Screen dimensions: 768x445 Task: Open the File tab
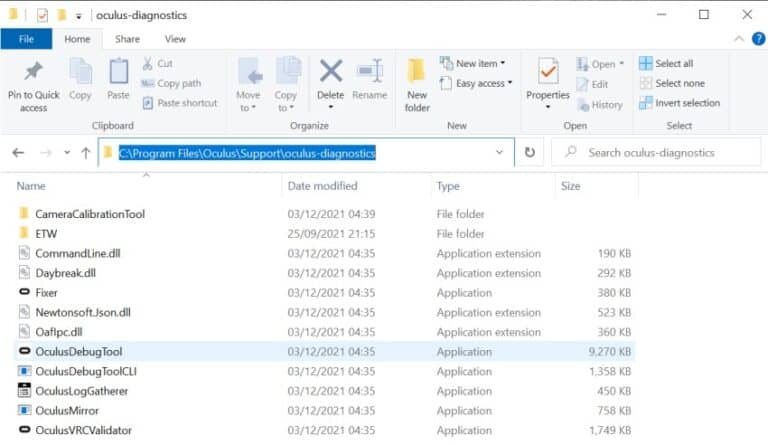point(26,39)
